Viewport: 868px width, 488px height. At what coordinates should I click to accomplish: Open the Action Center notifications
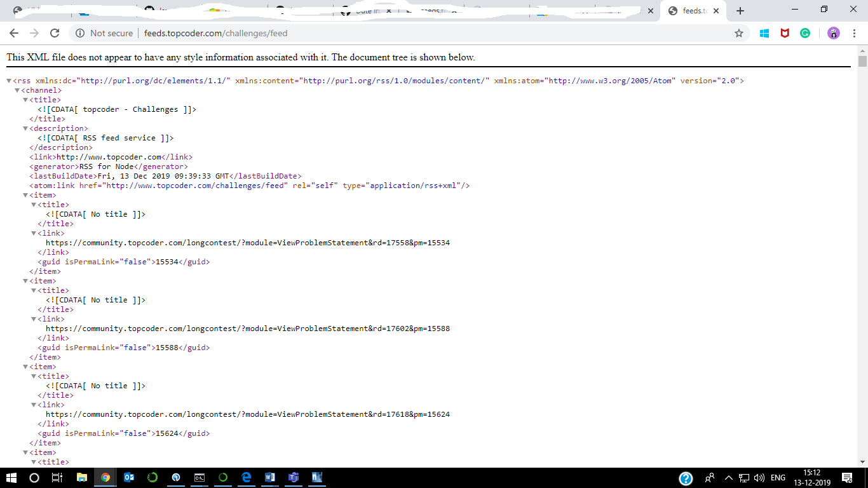tap(847, 478)
